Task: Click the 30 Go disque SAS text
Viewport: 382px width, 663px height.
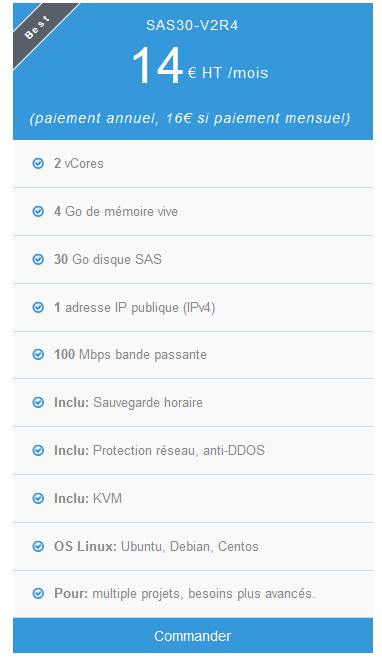Action: click(108, 259)
